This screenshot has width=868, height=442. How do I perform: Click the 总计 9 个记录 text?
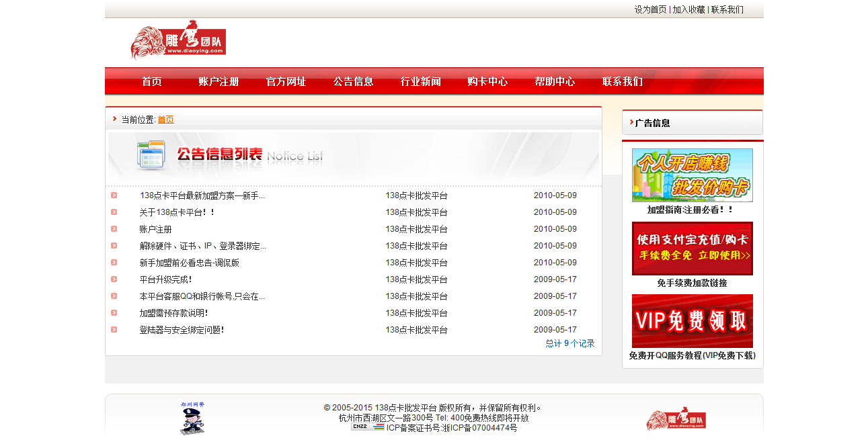click(x=570, y=343)
